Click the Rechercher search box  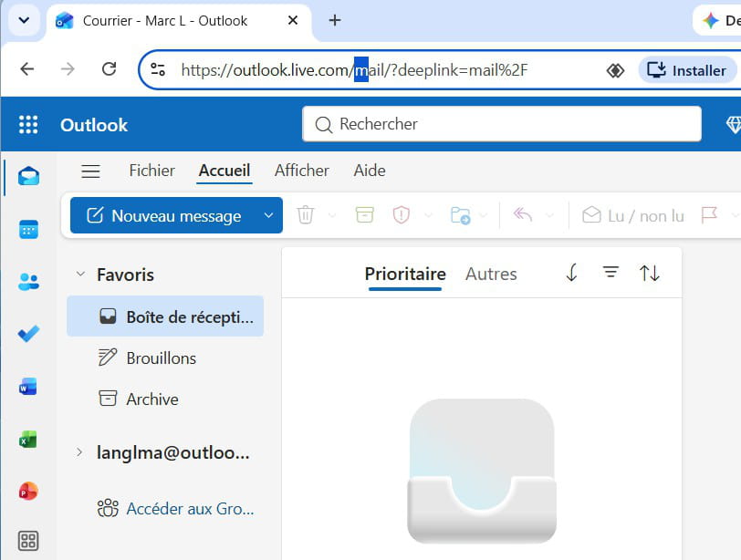(x=501, y=124)
